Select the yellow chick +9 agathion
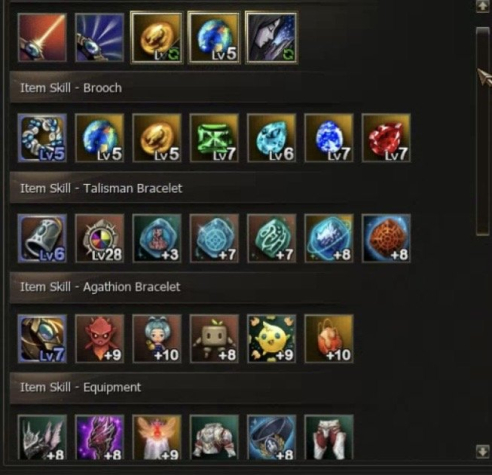 pos(271,339)
